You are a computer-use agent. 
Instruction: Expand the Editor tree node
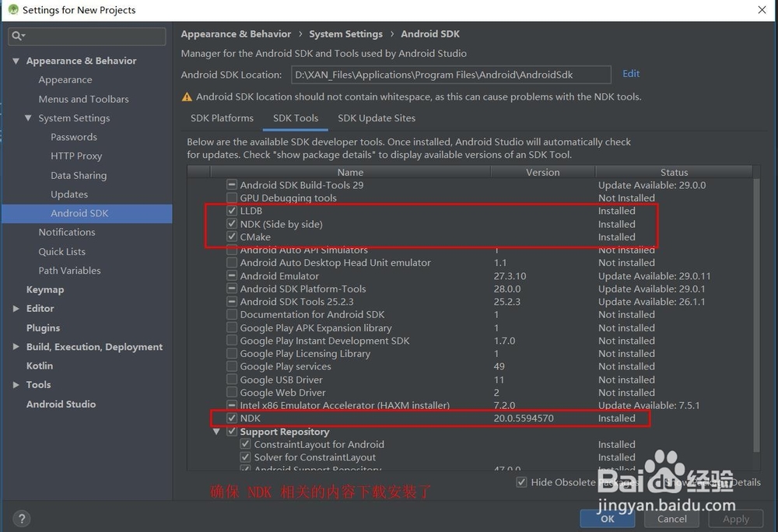click(x=16, y=309)
